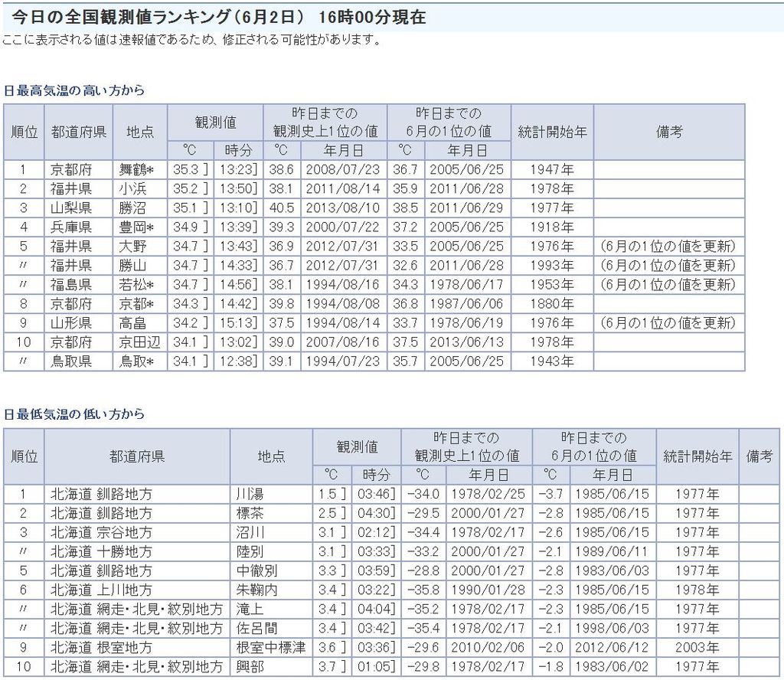Open the 舞鶴 station entry

click(x=136, y=170)
